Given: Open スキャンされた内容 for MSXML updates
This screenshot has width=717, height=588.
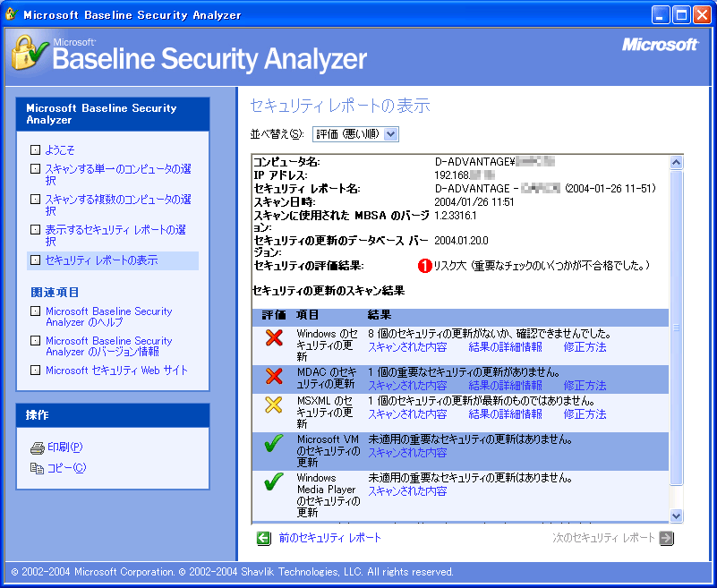Looking at the screenshot, I should coord(407,414).
